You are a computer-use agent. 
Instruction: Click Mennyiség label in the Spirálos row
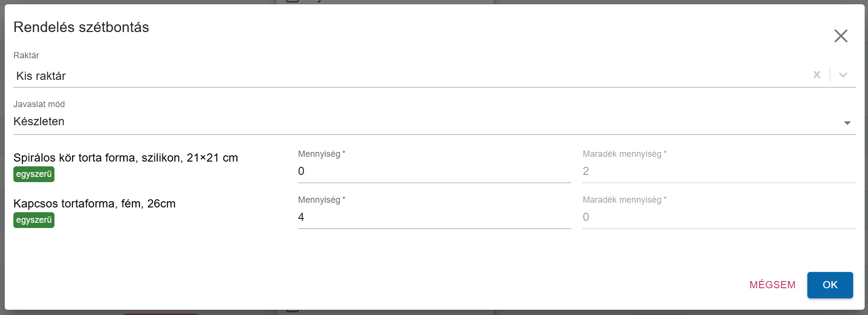pyautogui.click(x=319, y=154)
